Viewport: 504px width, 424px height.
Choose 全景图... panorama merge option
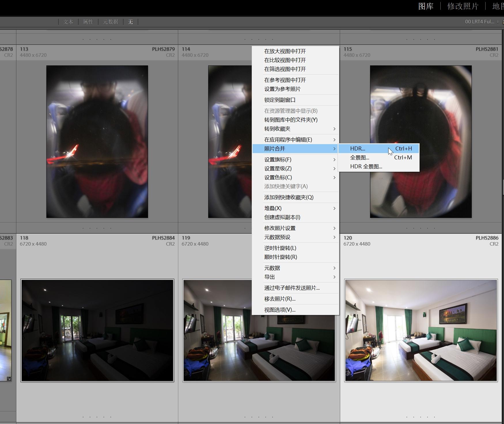(378, 157)
